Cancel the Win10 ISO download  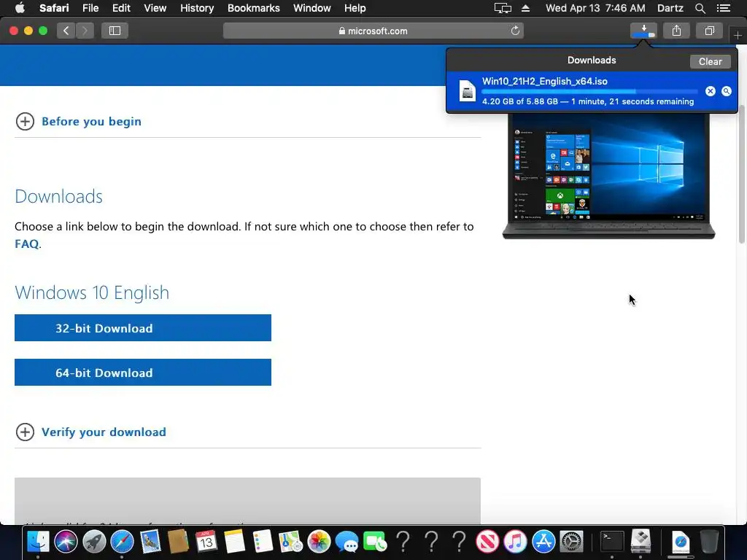711,91
